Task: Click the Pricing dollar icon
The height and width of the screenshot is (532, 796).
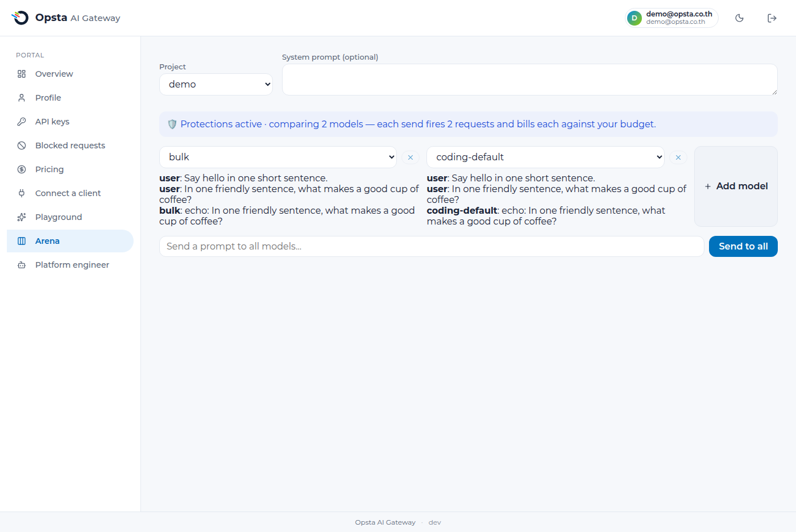Action: click(22, 169)
